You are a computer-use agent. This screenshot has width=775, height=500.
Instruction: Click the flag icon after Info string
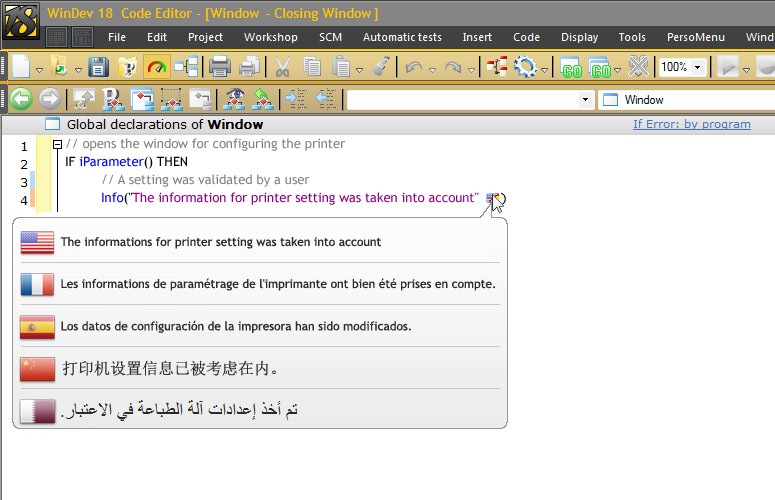pos(491,198)
